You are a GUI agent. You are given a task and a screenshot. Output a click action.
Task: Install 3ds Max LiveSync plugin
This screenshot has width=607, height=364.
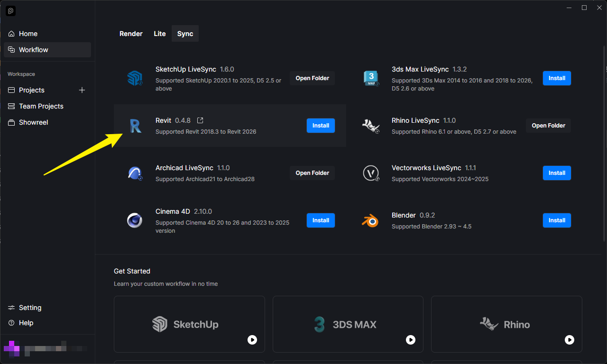tap(557, 78)
